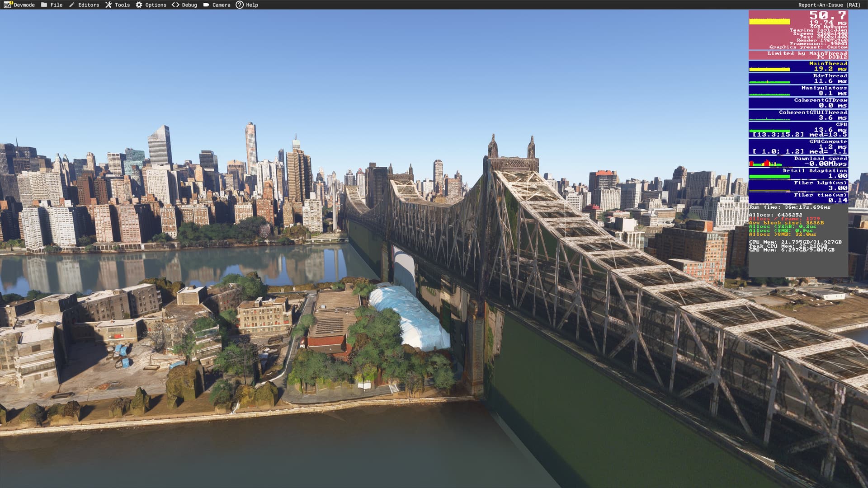Expand the Tools menu dropdown
The height and width of the screenshot is (488, 868).
[122, 5]
